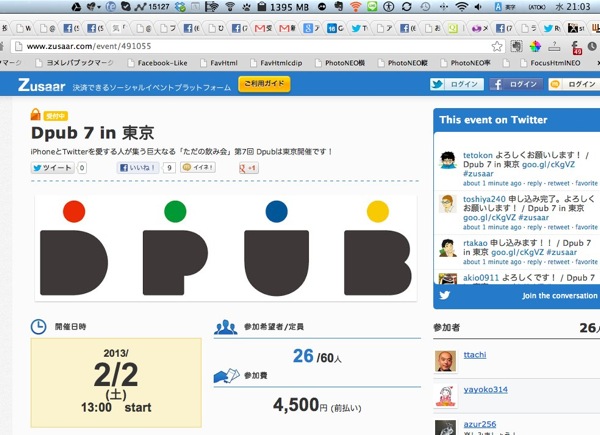Open the ヨメレバブックマーク bookmark

[x=74, y=63]
